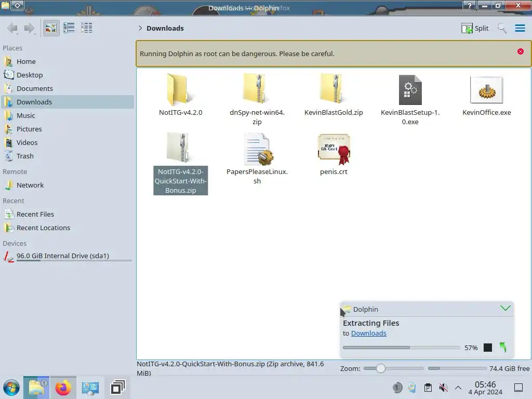Click the Show Desktop button
This screenshot has width=532, height=399.
pyautogui.click(x=518, y=388)
